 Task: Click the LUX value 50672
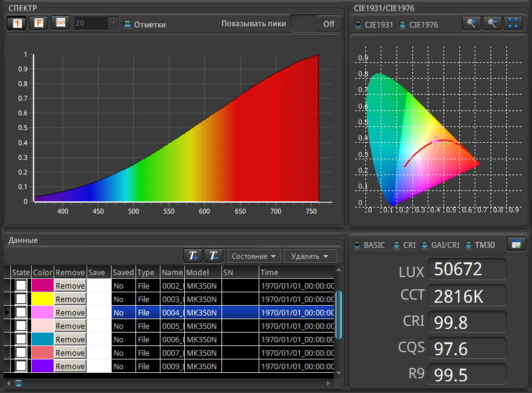(x=467, y=270)
